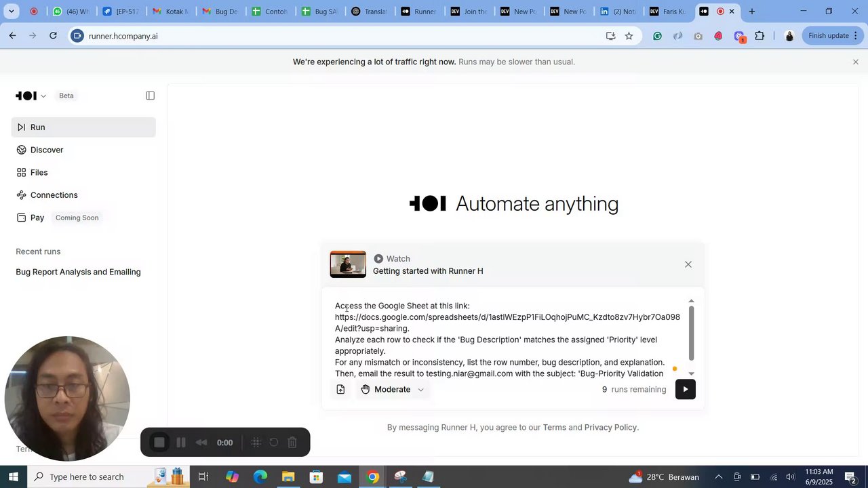868x488 pixels.
Task: Open a new browser tab
Action: [751, 12]
